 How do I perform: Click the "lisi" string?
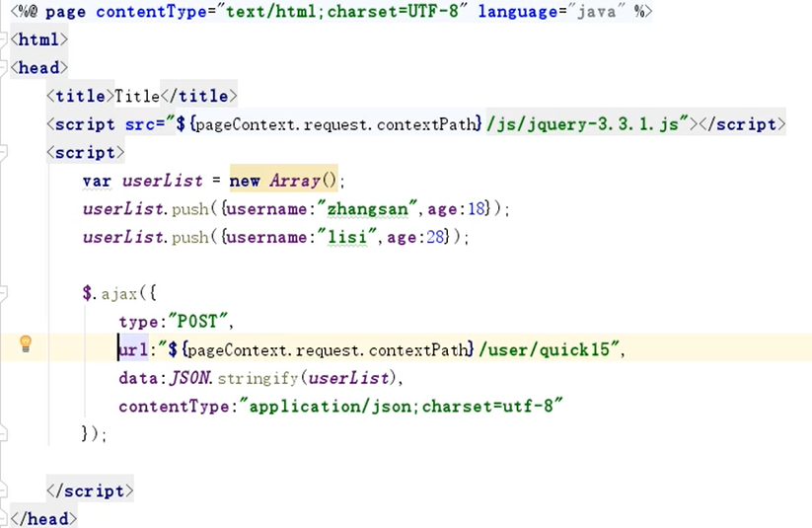pyautogui.click(x=347, y=237)
